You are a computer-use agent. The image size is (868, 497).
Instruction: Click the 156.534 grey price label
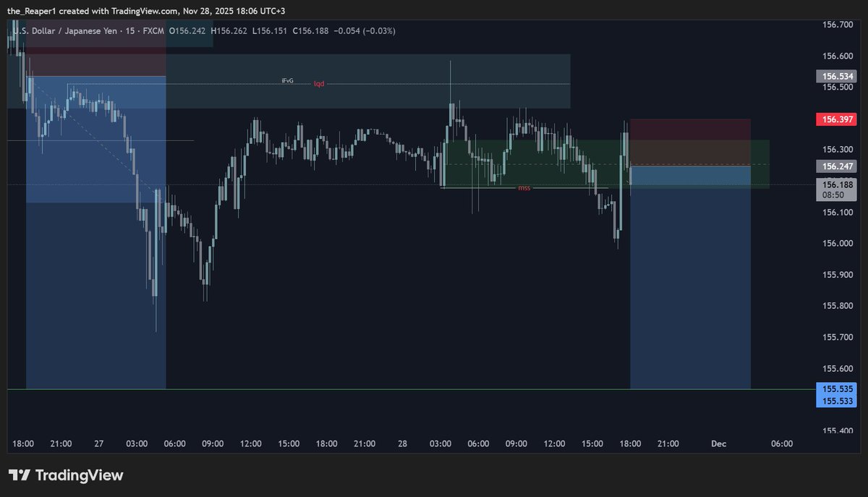coord(835,76)
